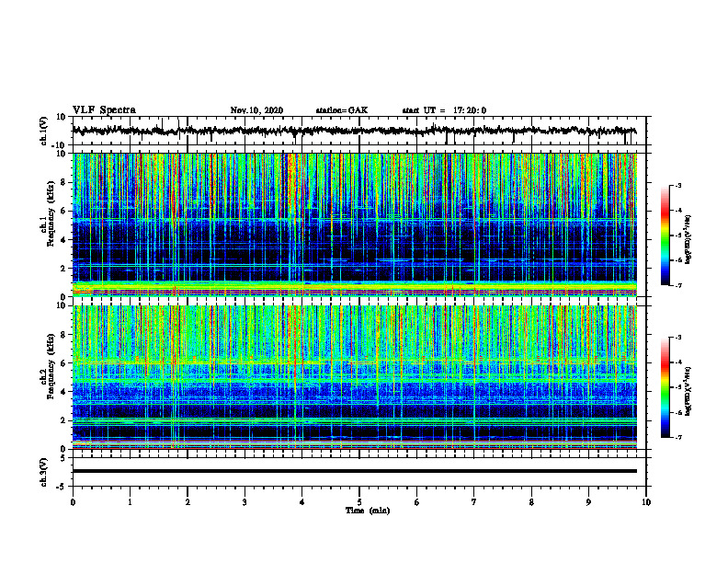The height and width of the screenshot is (563, 728).
Task: Click the 'Time (min)' axis label
Action: (368, 511)
